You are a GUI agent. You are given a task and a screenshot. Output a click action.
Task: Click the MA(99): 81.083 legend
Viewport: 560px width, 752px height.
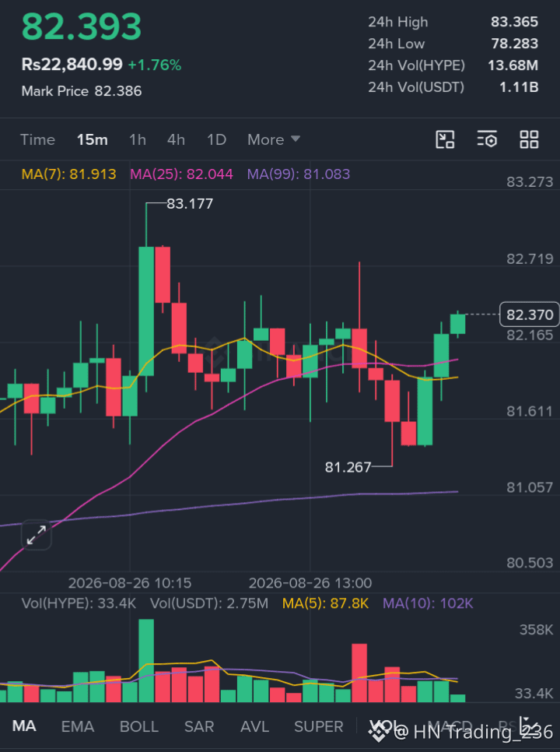(299, 174)
